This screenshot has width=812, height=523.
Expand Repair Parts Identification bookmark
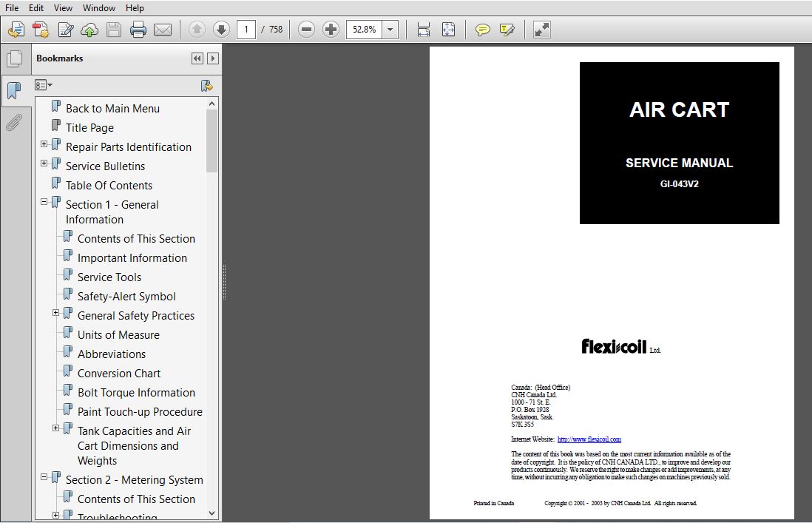(44, 144)
